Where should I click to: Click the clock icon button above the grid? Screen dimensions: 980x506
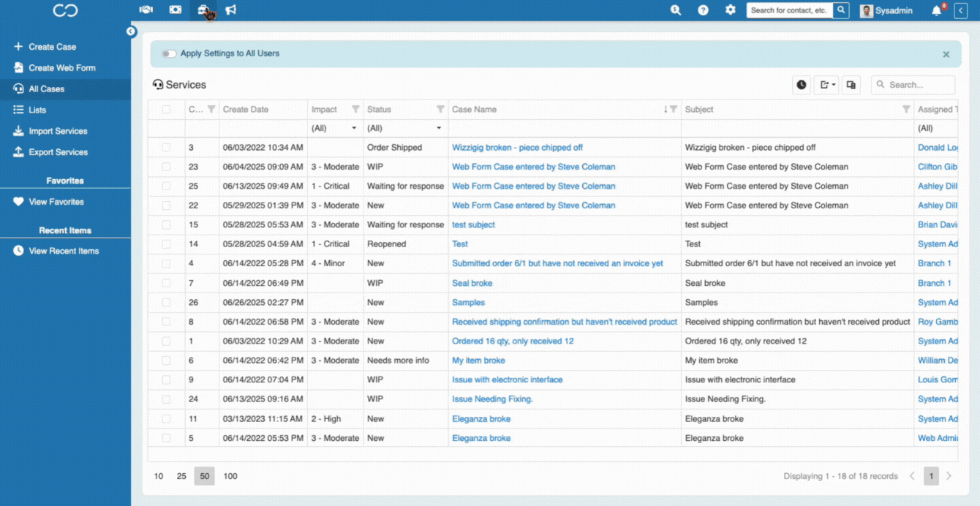pos(802,85)
